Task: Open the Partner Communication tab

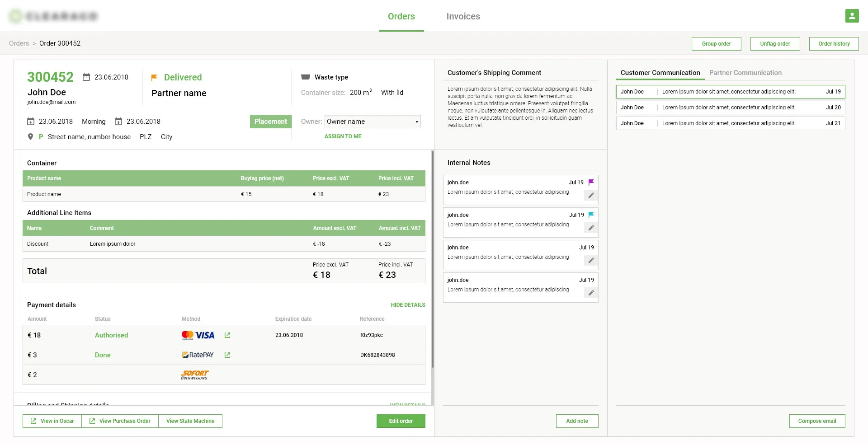Action: pyautogui.click(x=745, y=73)
